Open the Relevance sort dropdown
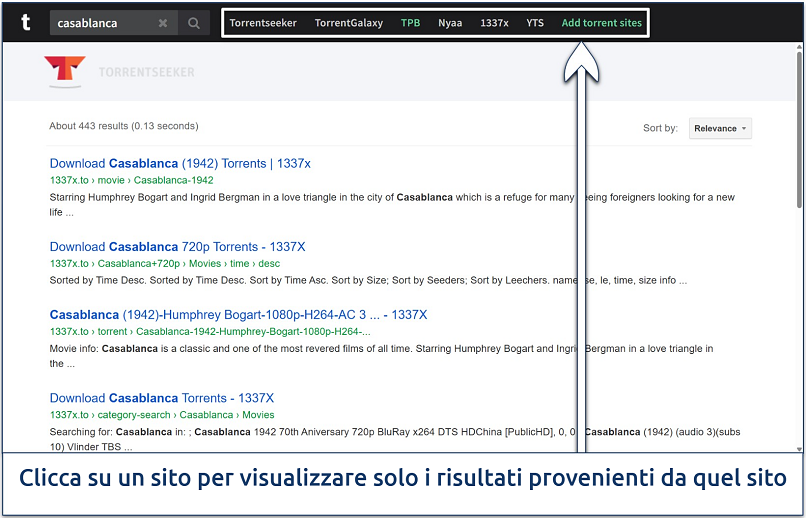Image resolution: width=806 pixels, height=518 pixels. click(720, 128)
